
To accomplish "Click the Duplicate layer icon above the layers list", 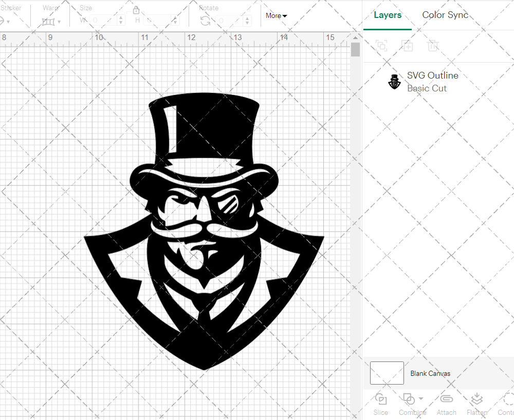I will (x=408, y=46).
